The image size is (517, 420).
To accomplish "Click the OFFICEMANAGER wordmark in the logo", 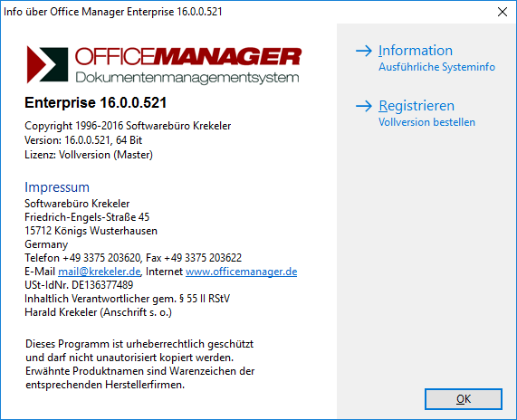I will [x=188, y=56].
